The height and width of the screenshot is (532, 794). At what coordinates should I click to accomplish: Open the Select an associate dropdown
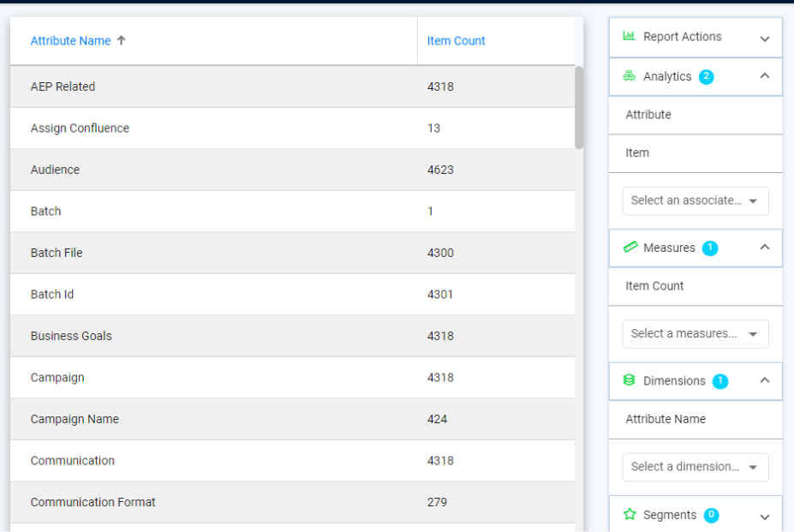coord(695,200)
